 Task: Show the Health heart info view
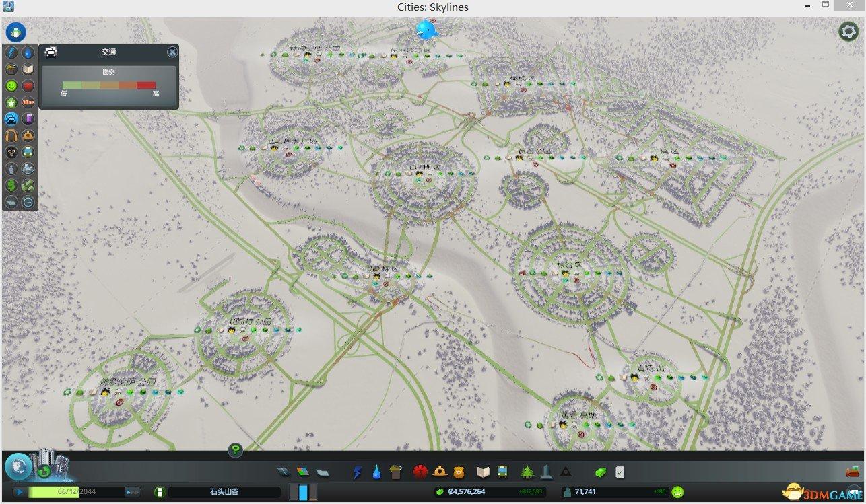(x=28, y=85)
